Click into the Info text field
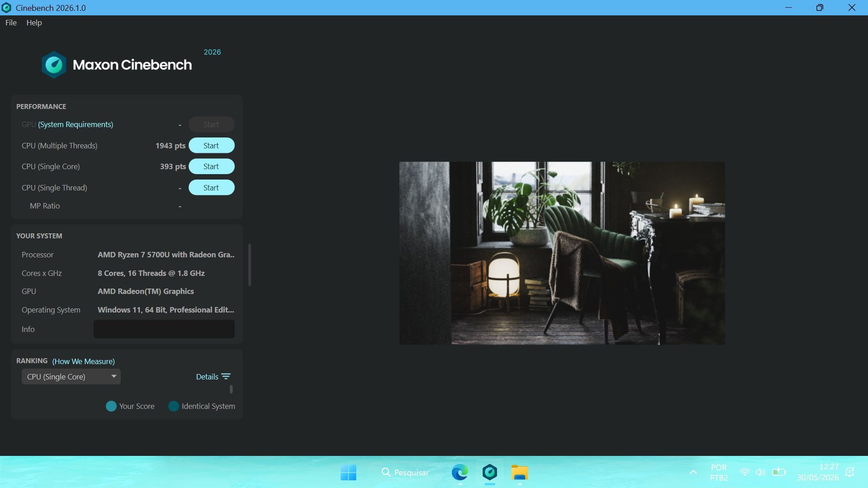 tap(164, 329)
